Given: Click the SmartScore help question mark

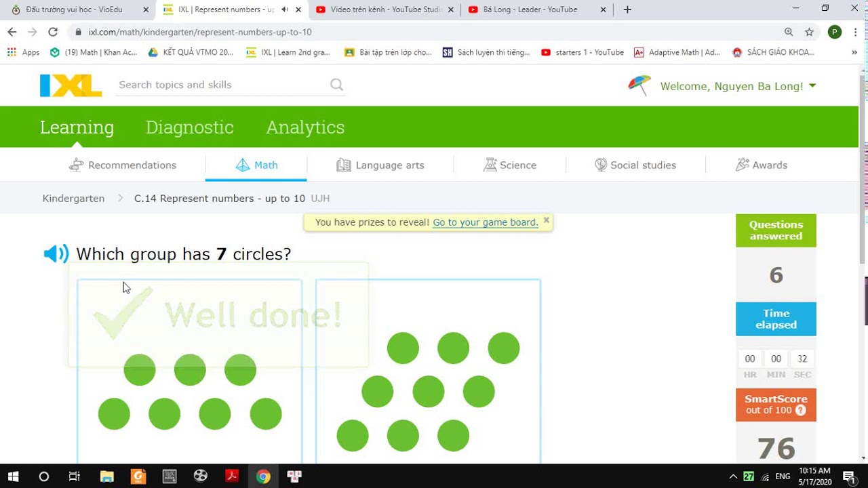Looking at the screenshot, I should [x=800, y=410].
